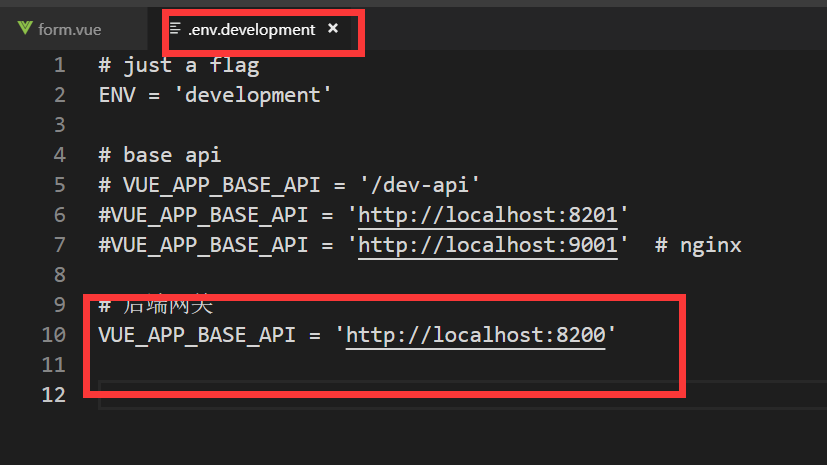The width and height of the screenshot is (827, 465).
Task: Switch to the form.vue tab
Action: [x=69, y=30]
